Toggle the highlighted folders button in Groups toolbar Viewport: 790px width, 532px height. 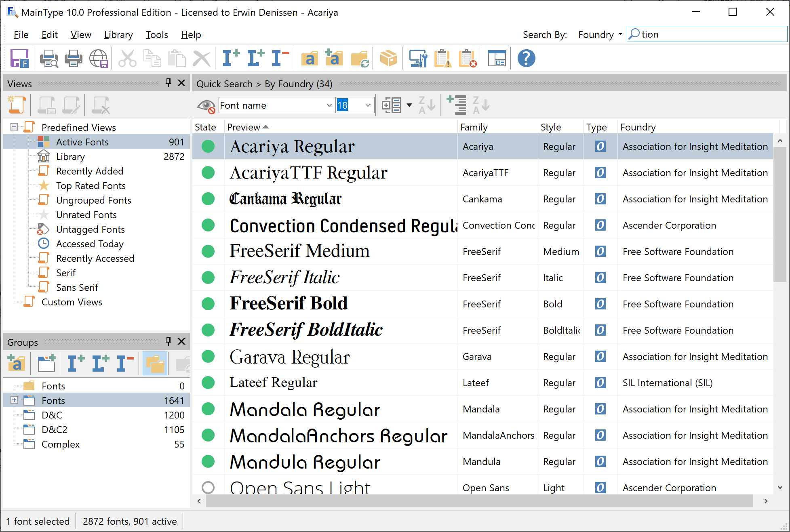pyautogui.click(x=155, y=364)
